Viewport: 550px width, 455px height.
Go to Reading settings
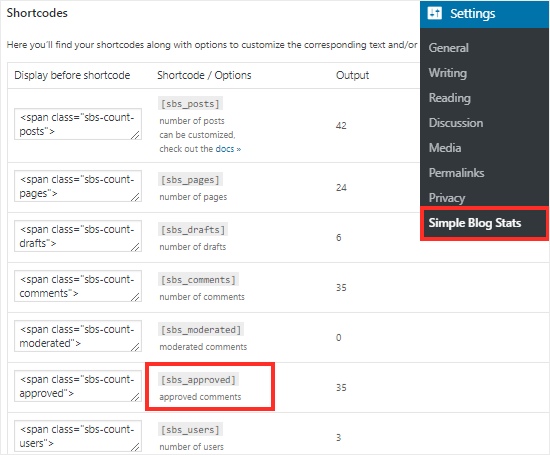[x=449, y=98]
